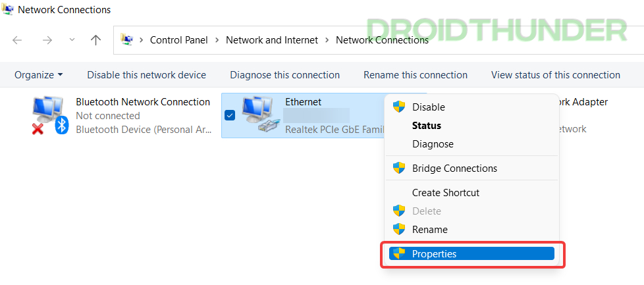The width and height of the screenshot is (644, 285).
Task: Click the address bar network icon
Action: (126, 39)
